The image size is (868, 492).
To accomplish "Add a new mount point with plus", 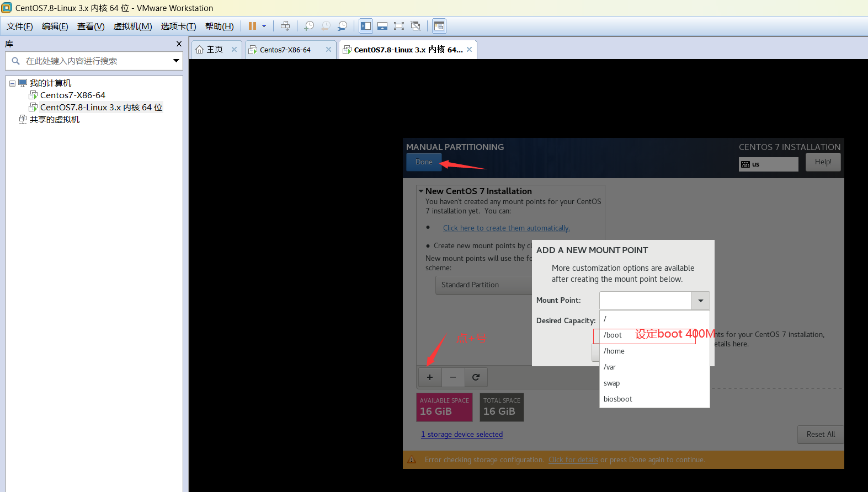I will [430, 377].
